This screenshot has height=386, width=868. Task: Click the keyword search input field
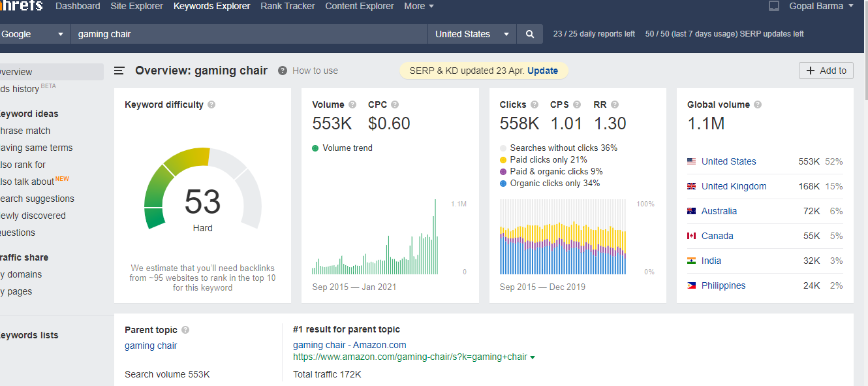(248, 34)
